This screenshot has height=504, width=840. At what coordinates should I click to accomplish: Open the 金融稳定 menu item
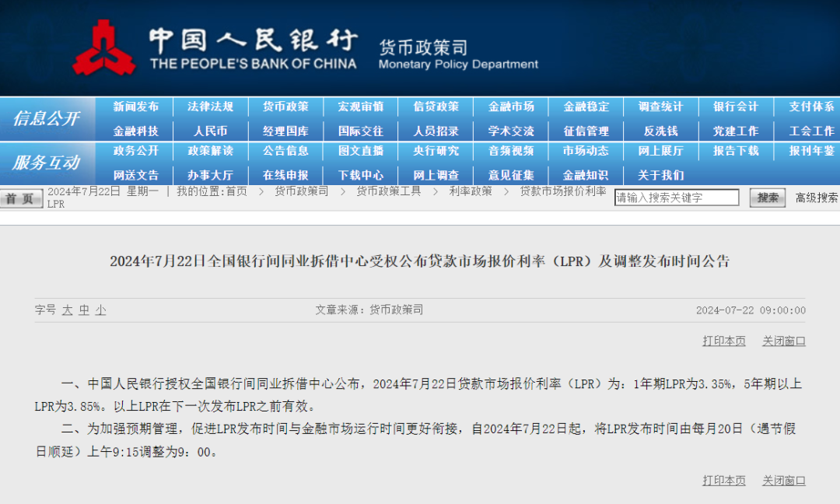[586, 107]
